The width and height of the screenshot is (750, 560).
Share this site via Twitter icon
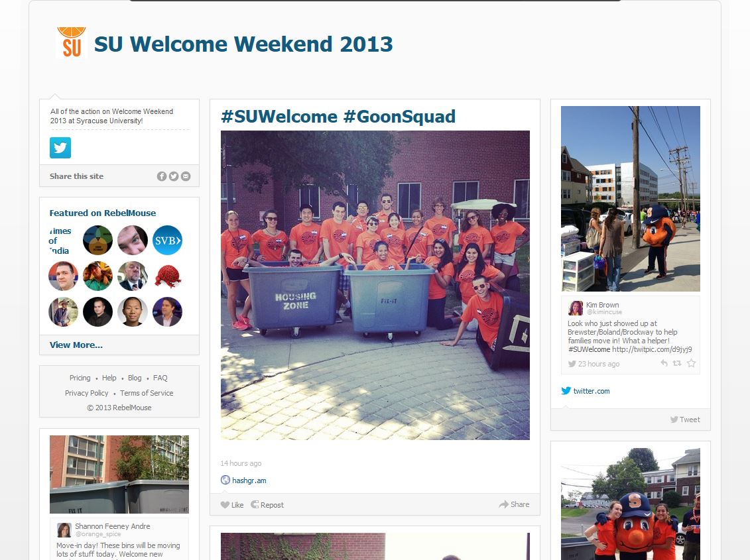[174, 176]
